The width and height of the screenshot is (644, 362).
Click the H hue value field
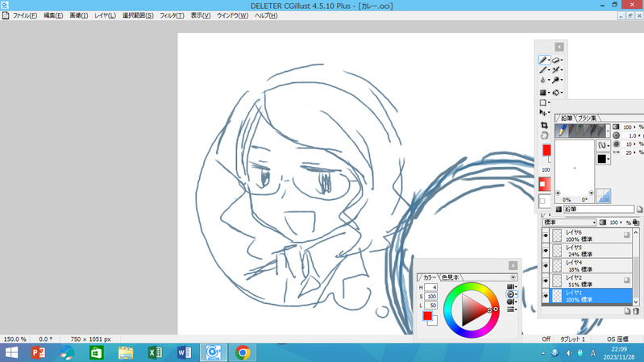[x=431, y=287]
